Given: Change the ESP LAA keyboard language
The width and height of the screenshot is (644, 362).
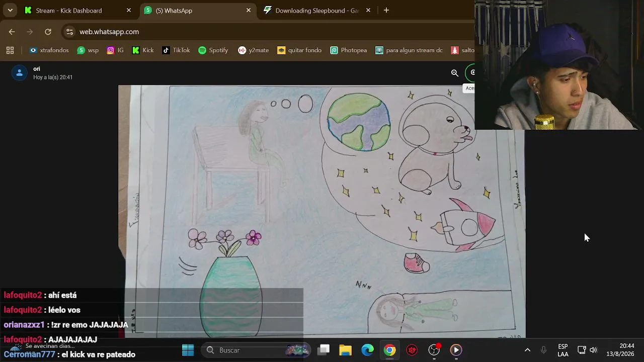Looking at the screenshot, I should pos(563,350).
